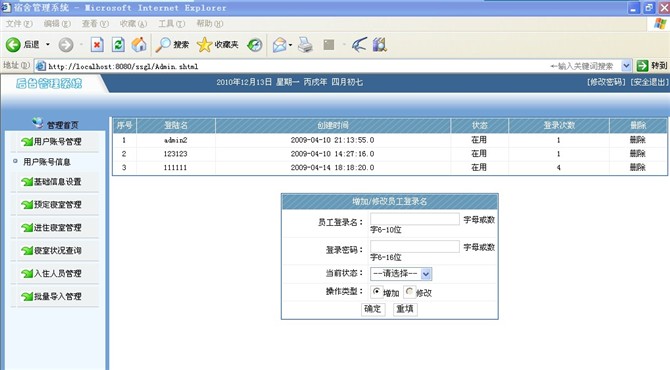Stop page loading with red X icon

97,44
